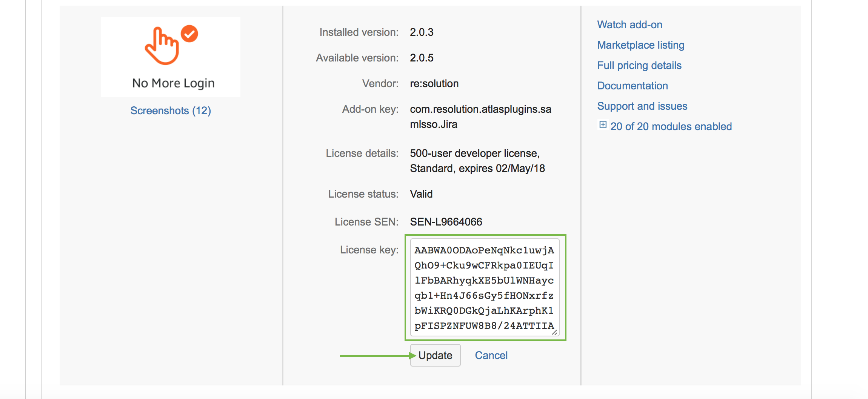Click the vendor name re:solution
The width and height of the screenshot is (868, 399).
434,83
